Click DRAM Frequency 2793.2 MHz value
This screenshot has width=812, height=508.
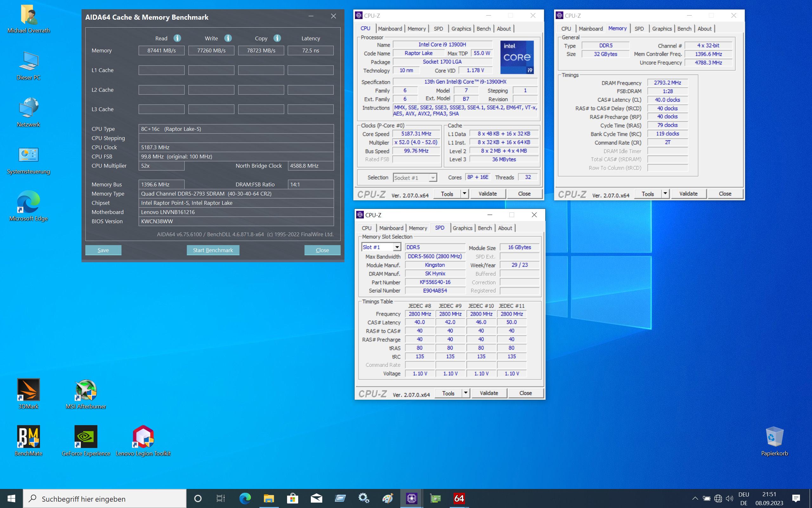(667, 83)
